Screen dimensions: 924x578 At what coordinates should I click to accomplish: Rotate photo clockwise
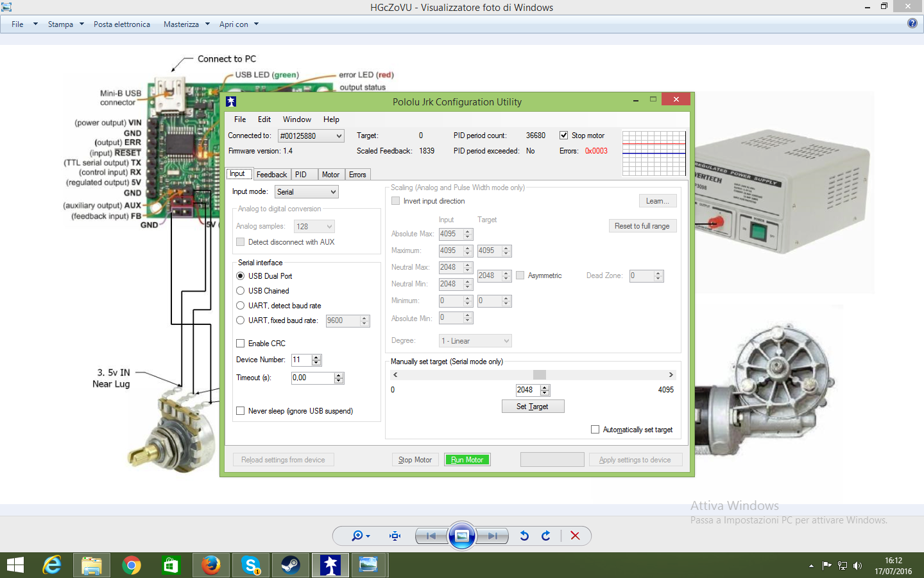pyautogui.click(x=546, y=536)
